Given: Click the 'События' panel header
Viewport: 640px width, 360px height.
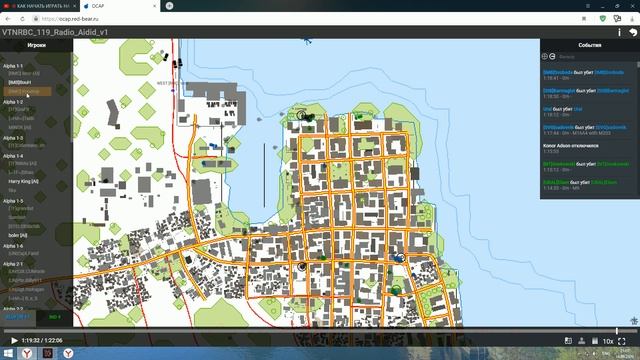Looking at the screenshot, I should (x=589, y=45).
